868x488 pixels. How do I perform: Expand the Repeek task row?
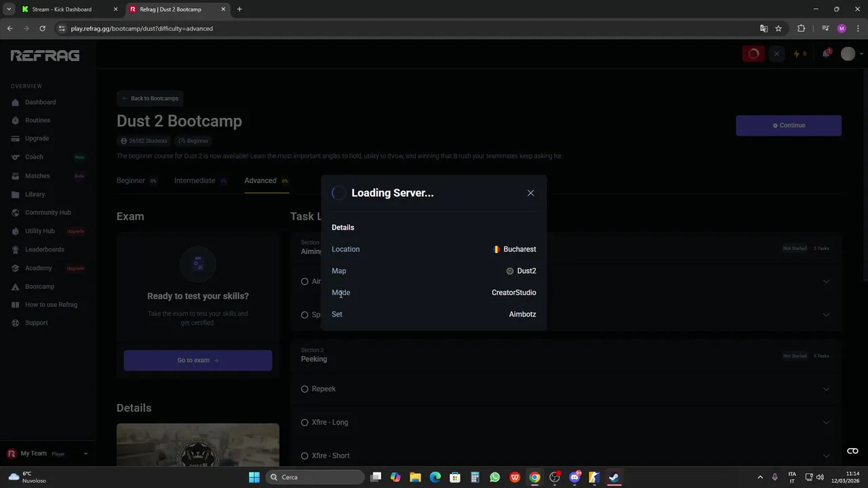click(826, 389)
